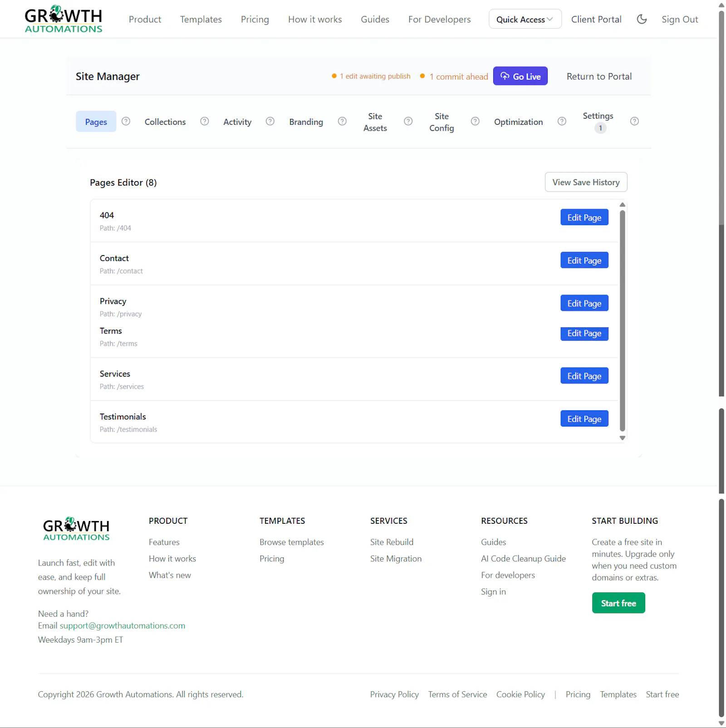726x728 pixels.
Task: Edit the Privacy page
Action: pyautogui.click(x=584, y=303)
